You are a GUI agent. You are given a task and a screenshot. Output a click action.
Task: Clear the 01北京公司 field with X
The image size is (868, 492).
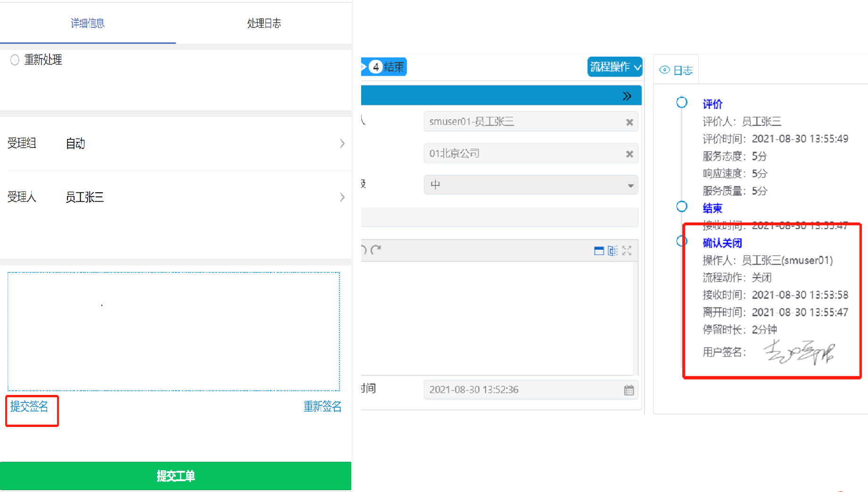(629, 154)
